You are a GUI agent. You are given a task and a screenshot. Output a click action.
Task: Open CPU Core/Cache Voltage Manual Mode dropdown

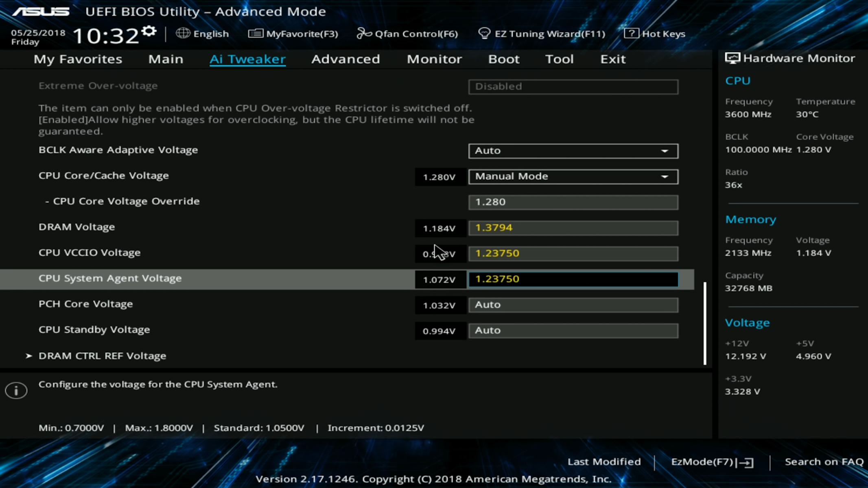coord(573,176)
